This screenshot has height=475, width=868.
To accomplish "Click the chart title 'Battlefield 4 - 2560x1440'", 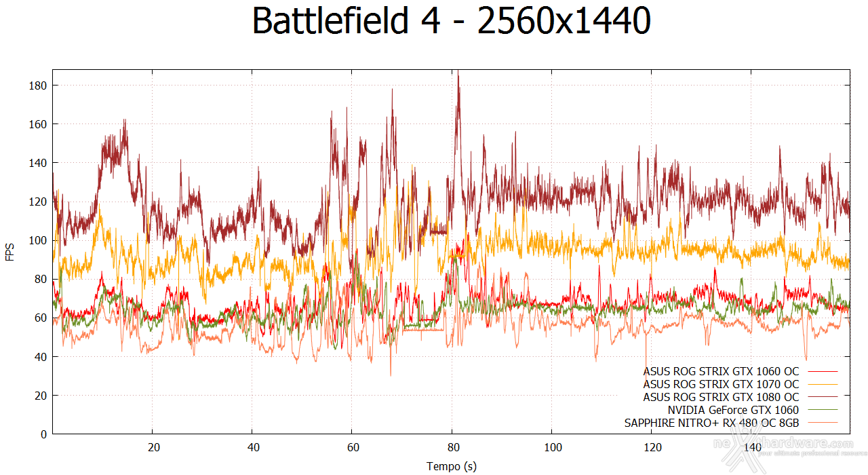I will tap(452, 22).
